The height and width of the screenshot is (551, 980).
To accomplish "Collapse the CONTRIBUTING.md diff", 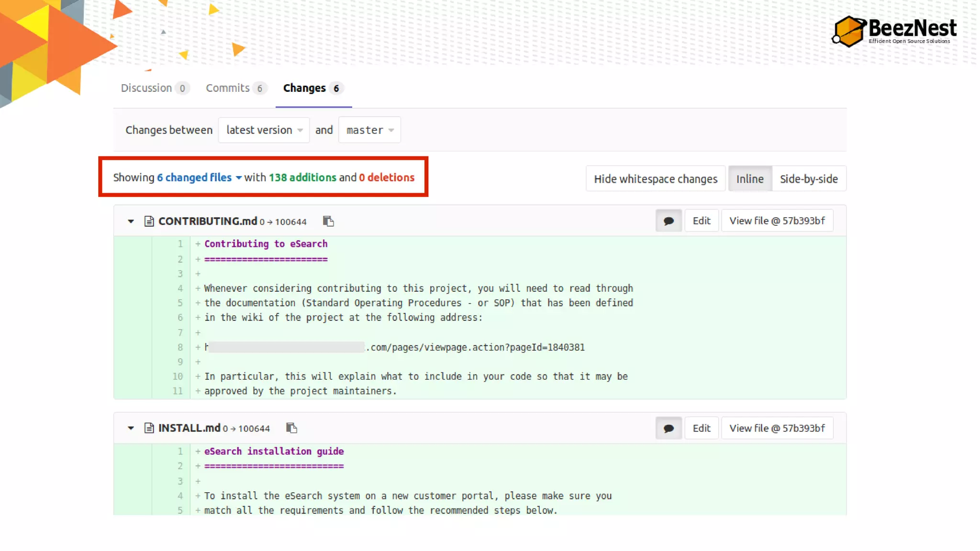I will [x=131, y=221].
